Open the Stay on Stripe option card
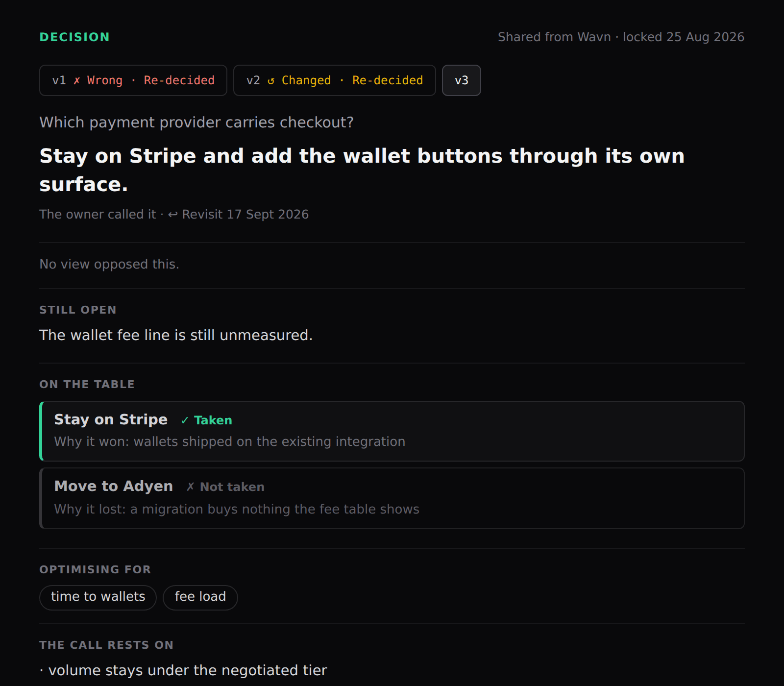The height and width of the screenshot is (686, 784). [x=392, y=431]
